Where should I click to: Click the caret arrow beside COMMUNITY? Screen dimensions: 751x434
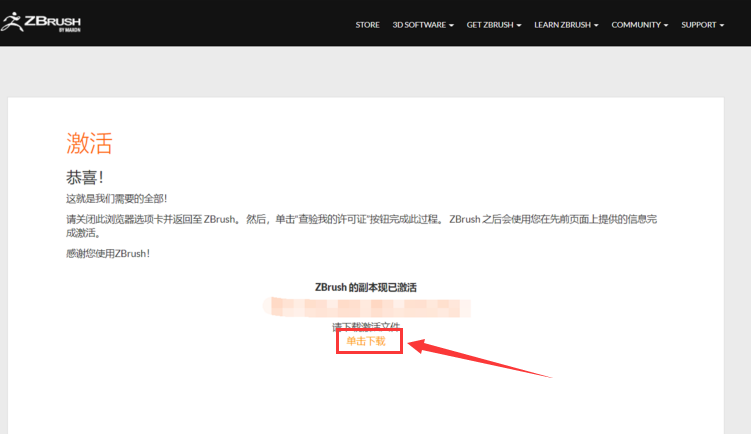coord(666,25)
